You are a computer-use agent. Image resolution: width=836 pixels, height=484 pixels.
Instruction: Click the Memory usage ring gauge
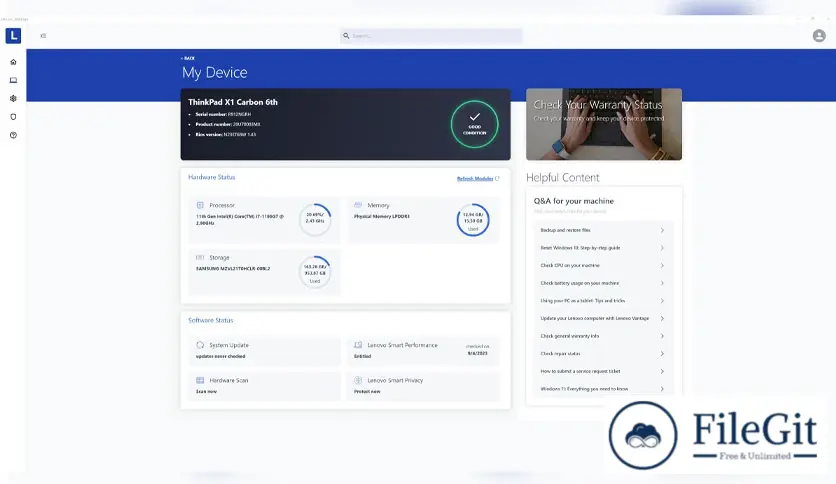click(x=473, y=220)
